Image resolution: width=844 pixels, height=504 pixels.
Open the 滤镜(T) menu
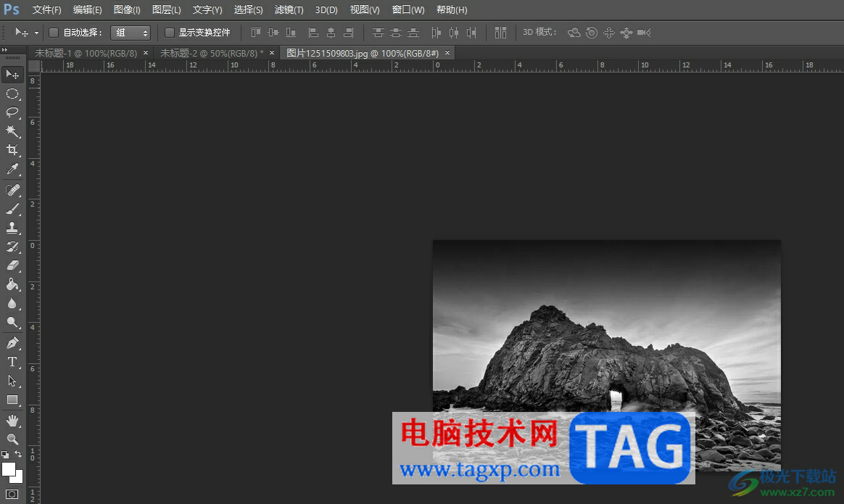point(289,10)
